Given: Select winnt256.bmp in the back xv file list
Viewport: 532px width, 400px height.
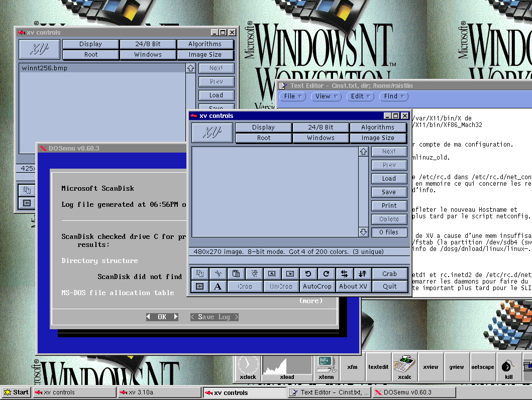Looking at the screenshot, I should point(102,68).
